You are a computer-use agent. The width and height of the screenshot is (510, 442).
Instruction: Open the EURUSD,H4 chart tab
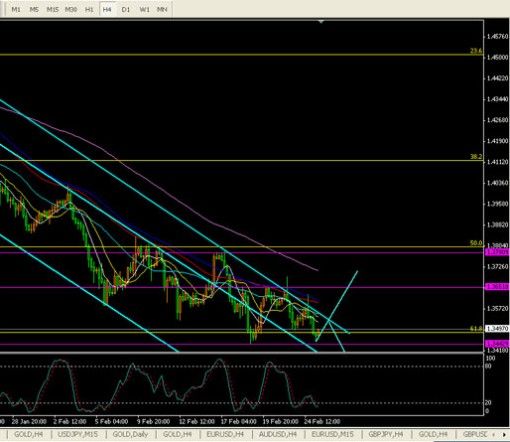click(x=225, y=434)
